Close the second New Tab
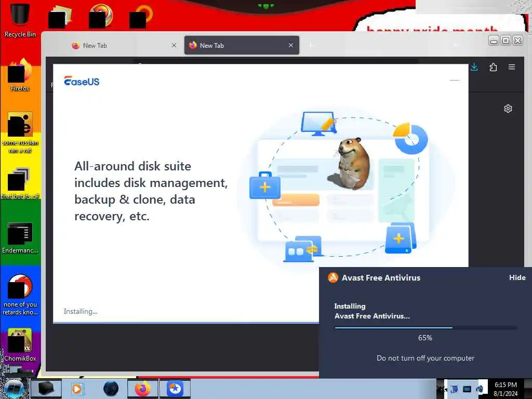The image size is (532, 399). [x=291, y=45]
